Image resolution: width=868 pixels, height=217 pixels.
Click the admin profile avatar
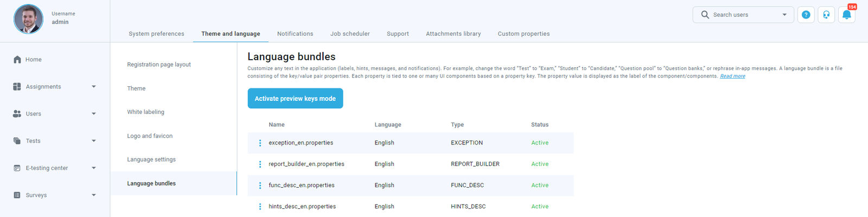point(28,19)
